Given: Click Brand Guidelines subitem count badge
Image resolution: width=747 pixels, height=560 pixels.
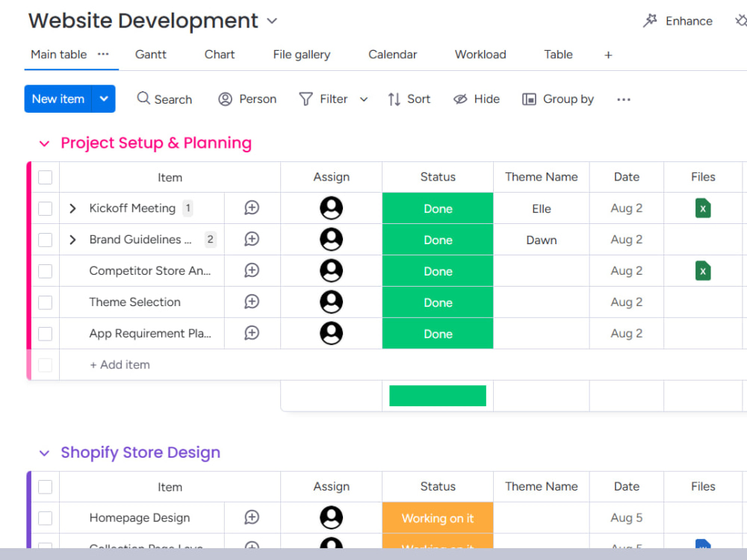Looking at the screenshot, I should [x=210, y=239].
